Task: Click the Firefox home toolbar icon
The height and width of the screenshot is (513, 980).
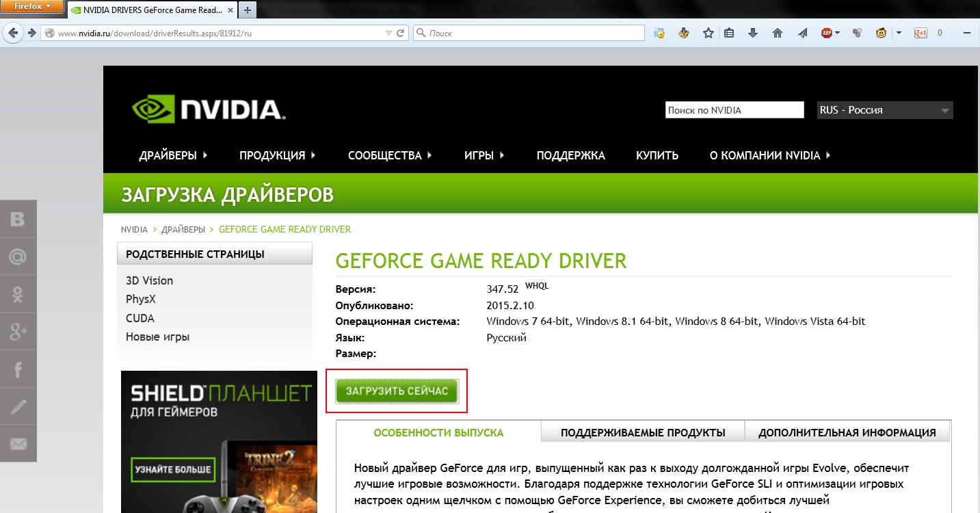Action: coord(777,33)
